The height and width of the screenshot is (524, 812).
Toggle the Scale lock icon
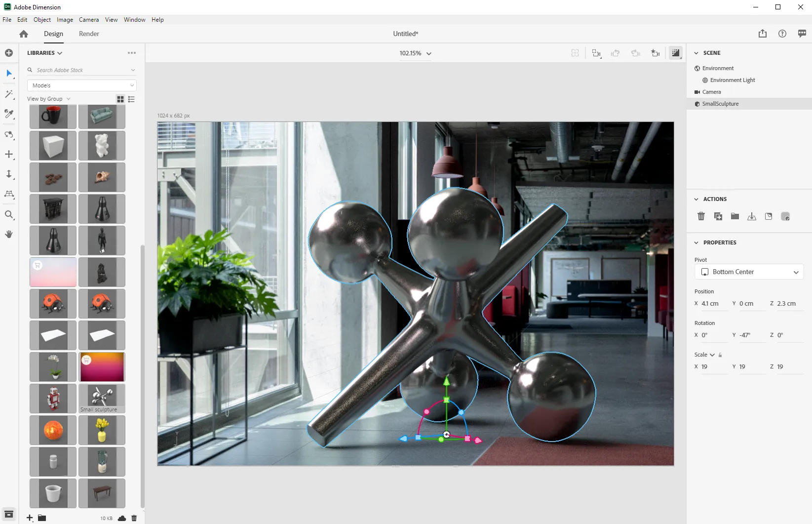(x=720, y=355)
